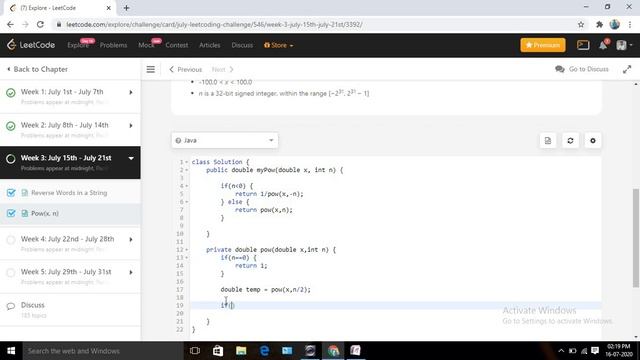Click the LeetCode logo
Viewport: 640px width, 360px height.
pos(31,45)
